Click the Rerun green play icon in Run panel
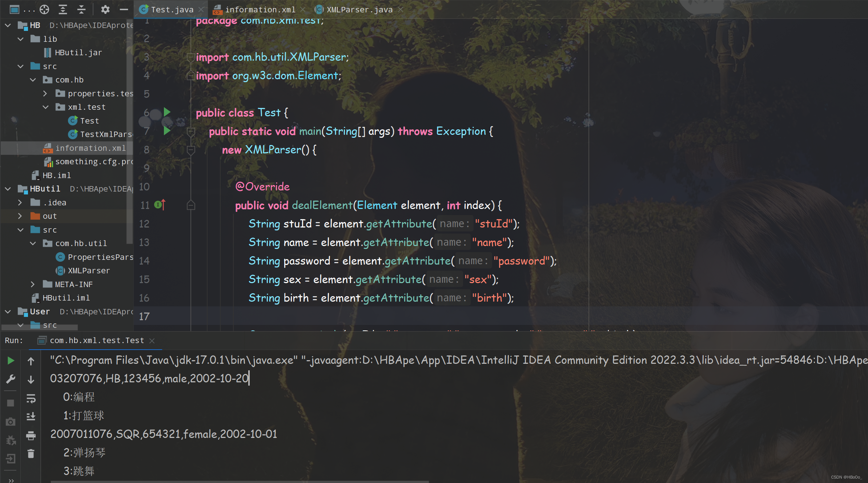 [11, 361]
